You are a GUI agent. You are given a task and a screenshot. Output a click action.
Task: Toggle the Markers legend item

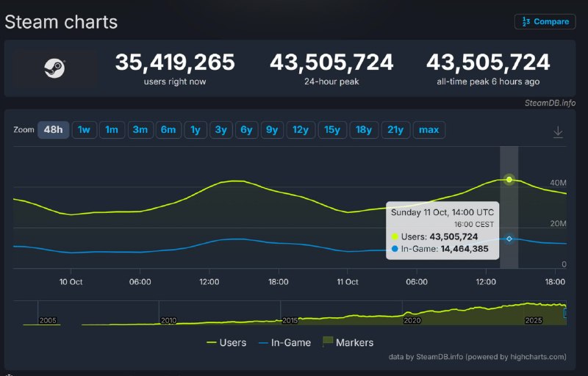(348, 342)
